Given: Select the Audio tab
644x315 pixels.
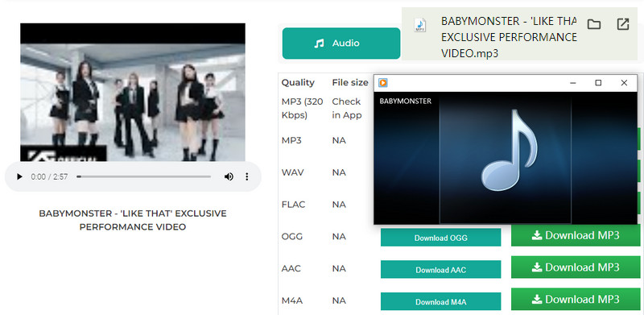Looking at the screenshot, I should pyautogui.click(x=341, y=44).
